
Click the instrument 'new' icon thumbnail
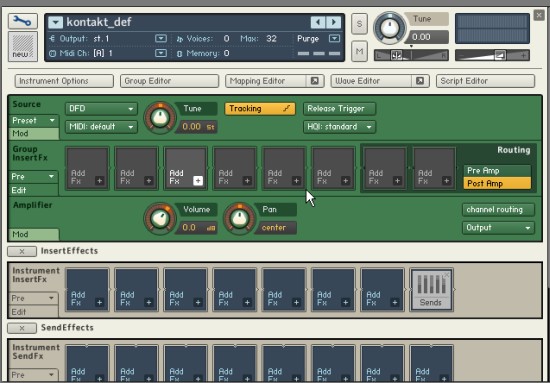coord(23,47)
